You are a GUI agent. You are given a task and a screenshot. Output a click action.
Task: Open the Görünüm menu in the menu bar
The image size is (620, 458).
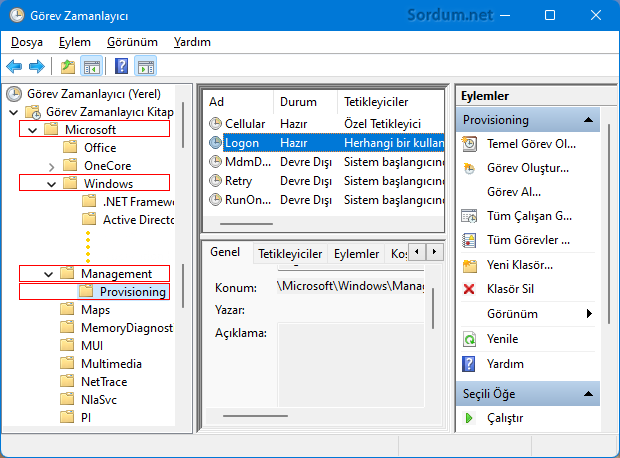(x=132, y=42)
